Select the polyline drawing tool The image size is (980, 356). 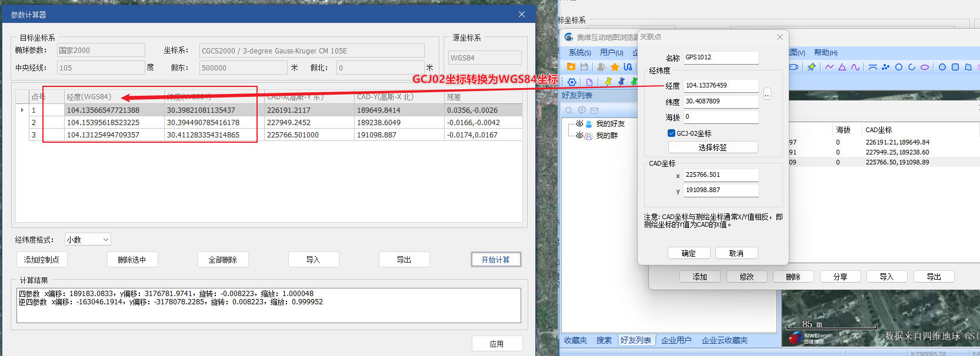829,67
